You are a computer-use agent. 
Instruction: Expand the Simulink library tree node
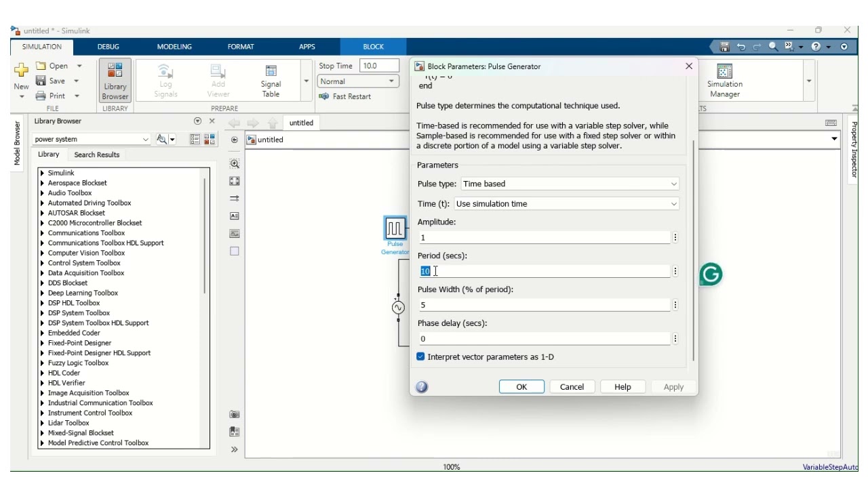pyautogui.click(x=43, y=173)
